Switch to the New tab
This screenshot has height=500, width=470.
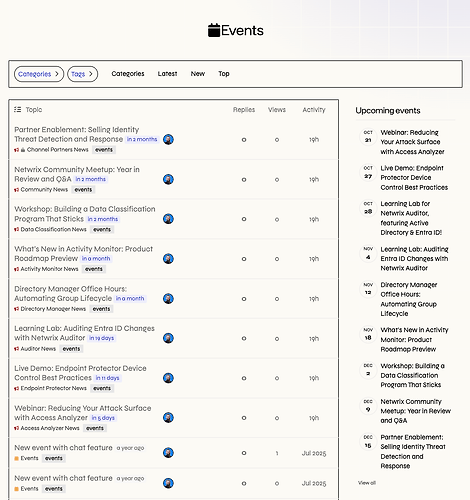pos(198,74)
